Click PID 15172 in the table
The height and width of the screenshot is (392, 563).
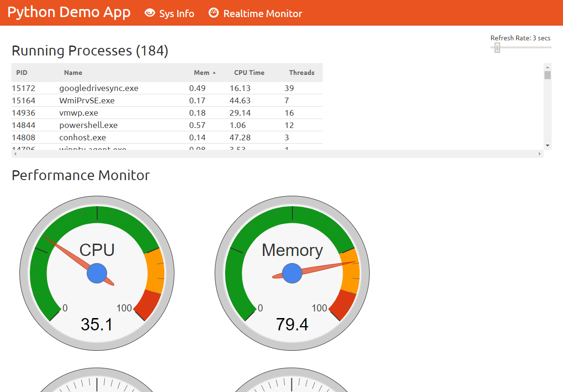point(23,88)
